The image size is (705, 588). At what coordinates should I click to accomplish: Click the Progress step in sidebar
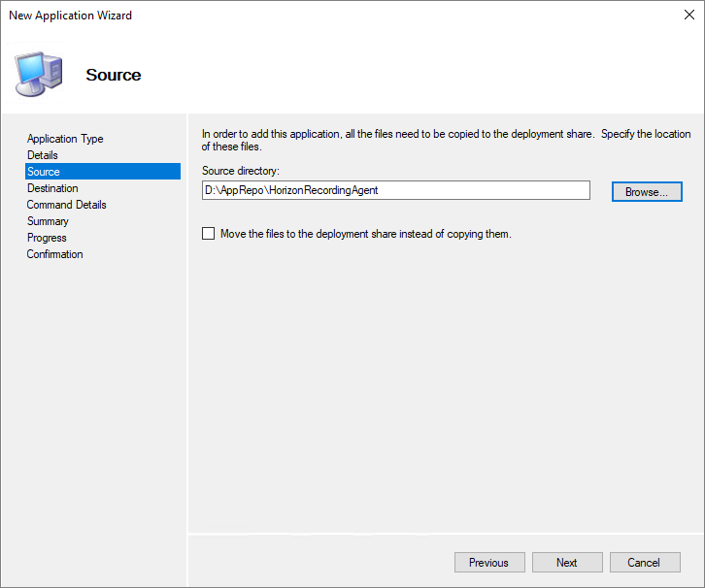click(x=47, y=238)
